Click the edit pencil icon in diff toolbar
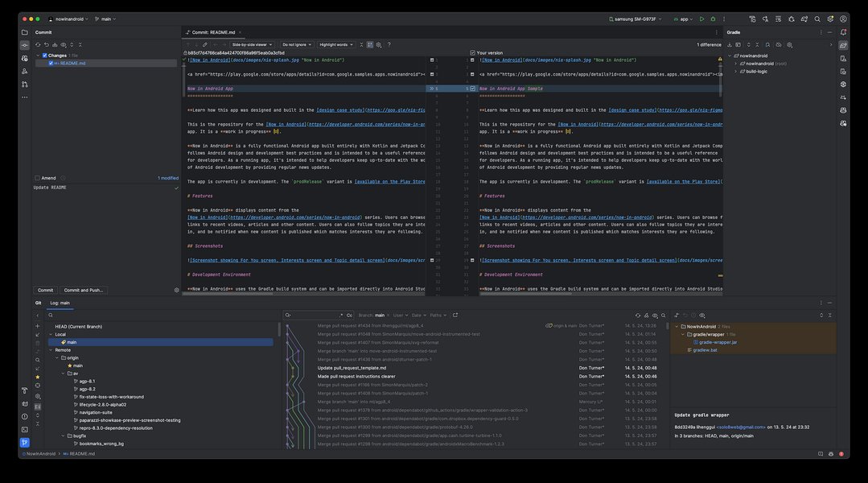 [x=205, y=45]
